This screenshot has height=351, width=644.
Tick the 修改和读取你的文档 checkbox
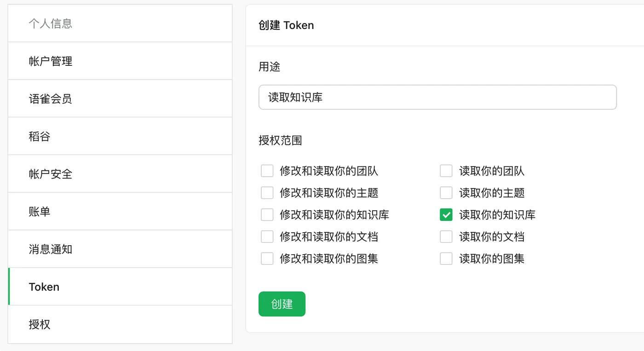coord(267,237)
